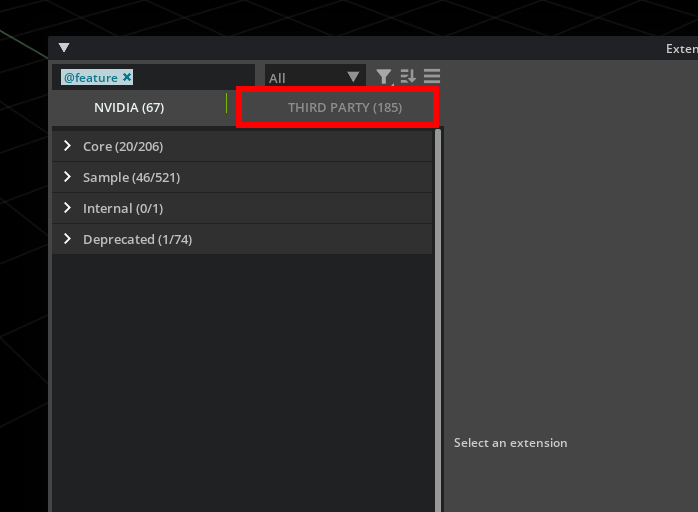This screenshot has height=512, width=698.
Task: Select the Core (20/206) row label
Action: (123, 146)
